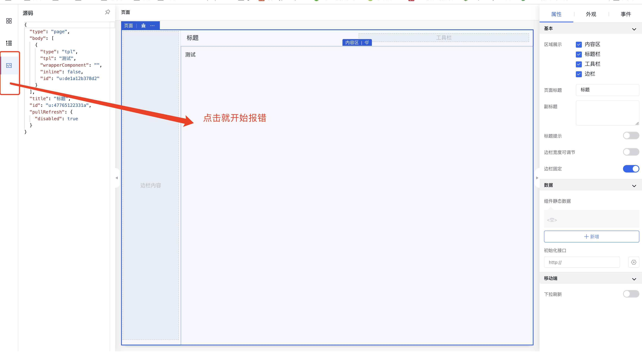Uncheck the 工具栏 checkbox
The width and height of the screenshot is (642, 364).
point(579,64)
